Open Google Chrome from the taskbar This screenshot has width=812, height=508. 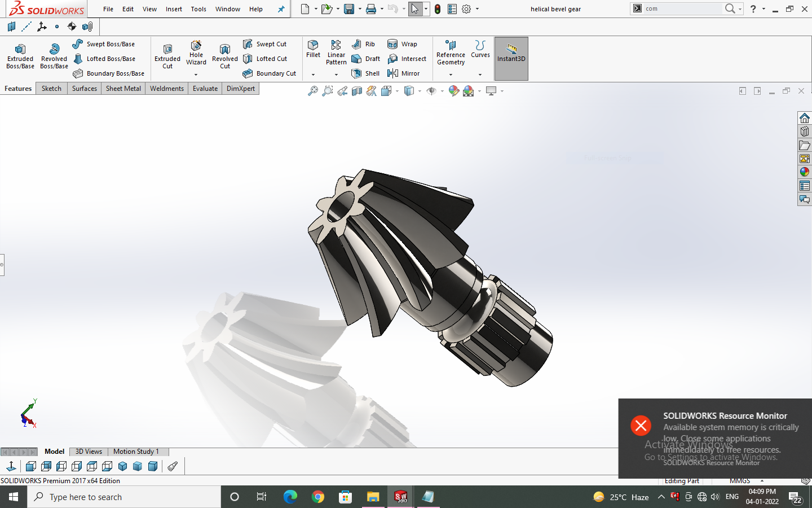point(318,497)
